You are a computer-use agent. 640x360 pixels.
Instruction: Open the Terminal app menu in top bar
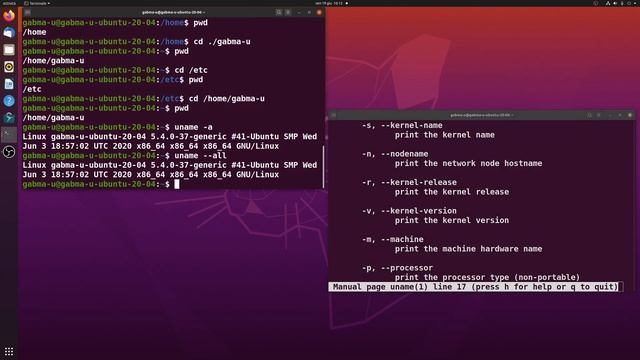tap(38, 3)
